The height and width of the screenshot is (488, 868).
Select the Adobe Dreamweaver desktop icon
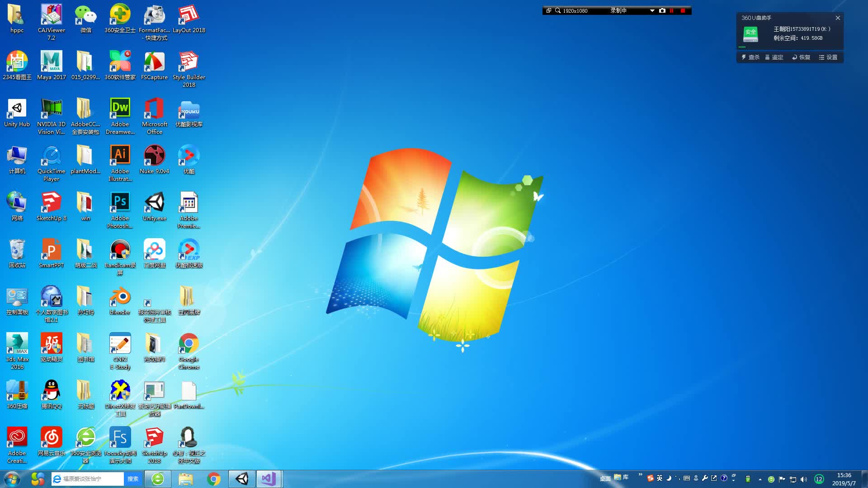coord(120,117)
